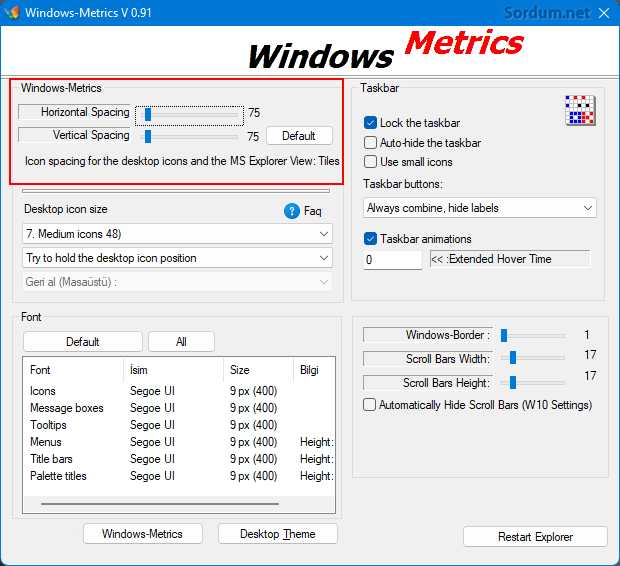
Task: Adjust the Vertical Spacing slider
Action: pos(148,136)
